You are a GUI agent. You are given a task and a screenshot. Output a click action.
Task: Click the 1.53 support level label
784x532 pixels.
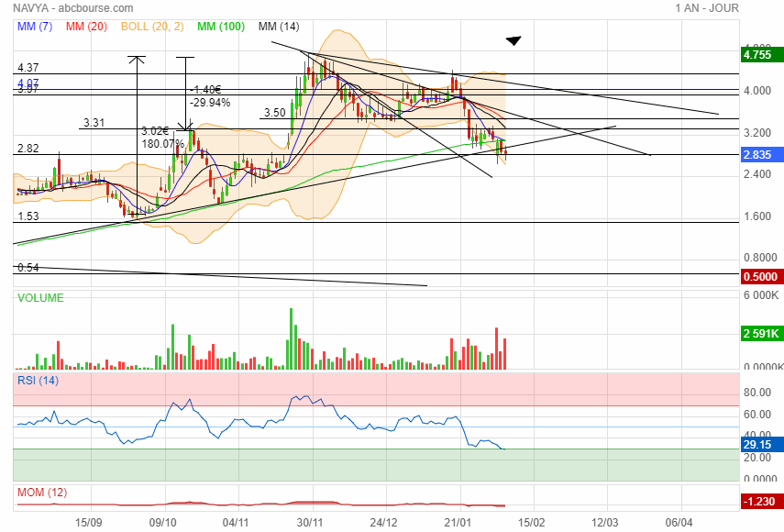click(x=28, y=216)
